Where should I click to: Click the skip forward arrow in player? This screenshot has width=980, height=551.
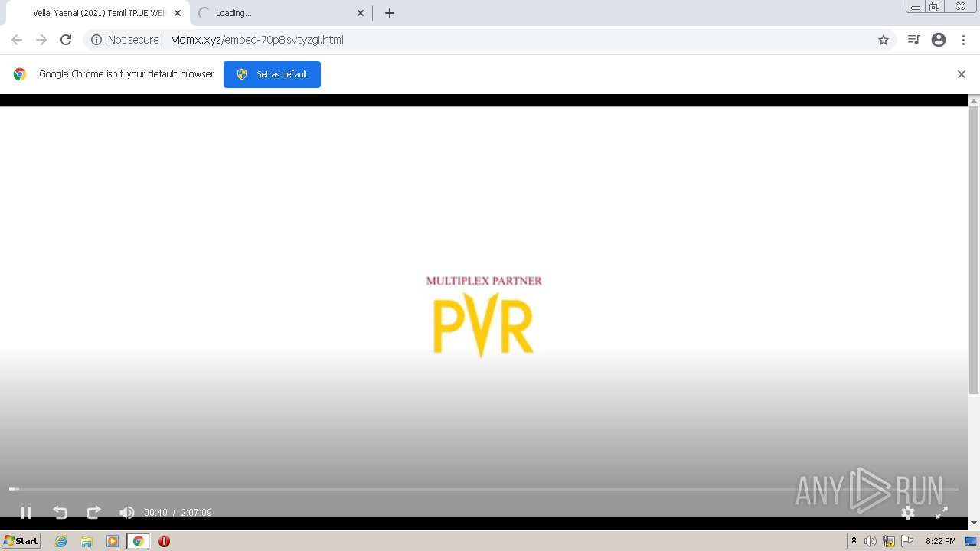click(93, 513)
